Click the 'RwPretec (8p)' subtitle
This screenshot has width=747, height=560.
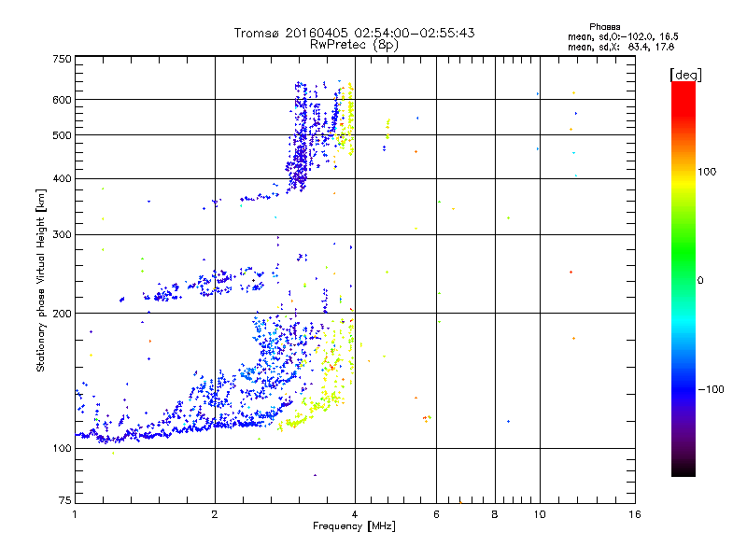click(354, 45)
